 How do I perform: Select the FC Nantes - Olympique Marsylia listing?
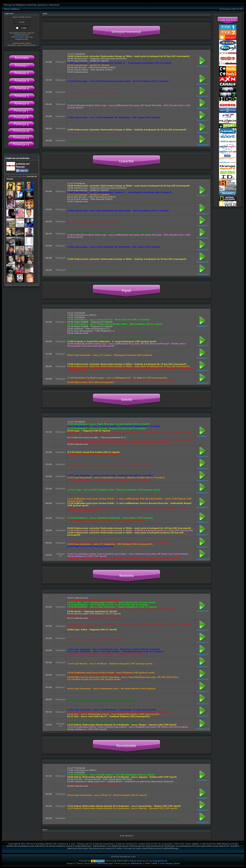click(109, 355)
